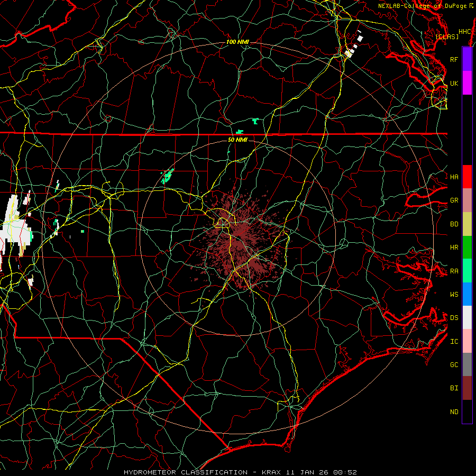Click the GC legend label
This screenshot has height=476, width=476.
tap(454, 365)
